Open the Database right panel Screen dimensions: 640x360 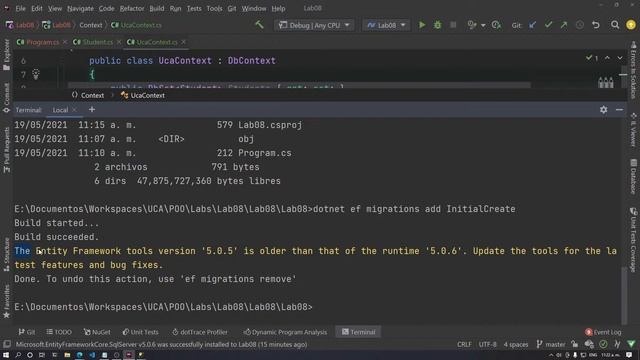click(x=633, y=176)
